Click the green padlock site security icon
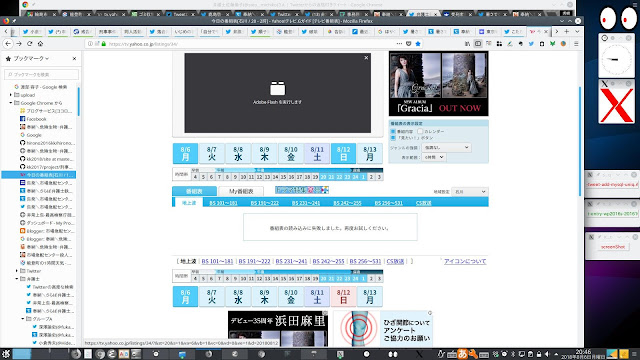640x360 pixels. (x=104, y=44)
